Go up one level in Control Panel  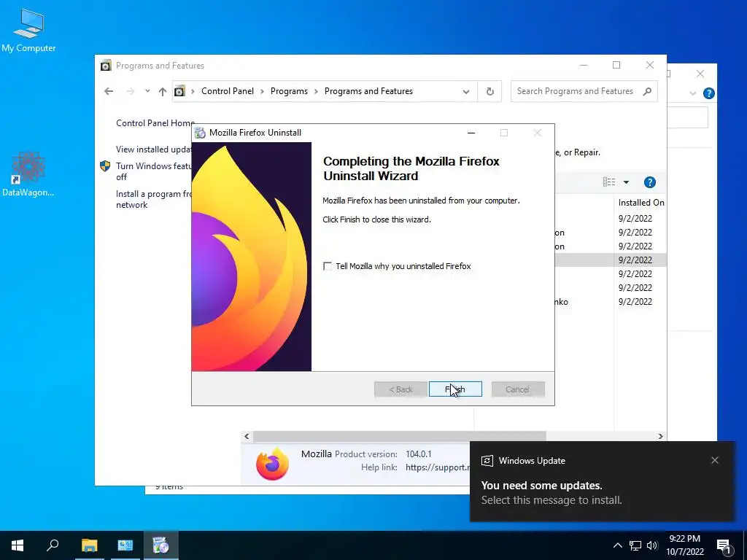click(163, 91)
